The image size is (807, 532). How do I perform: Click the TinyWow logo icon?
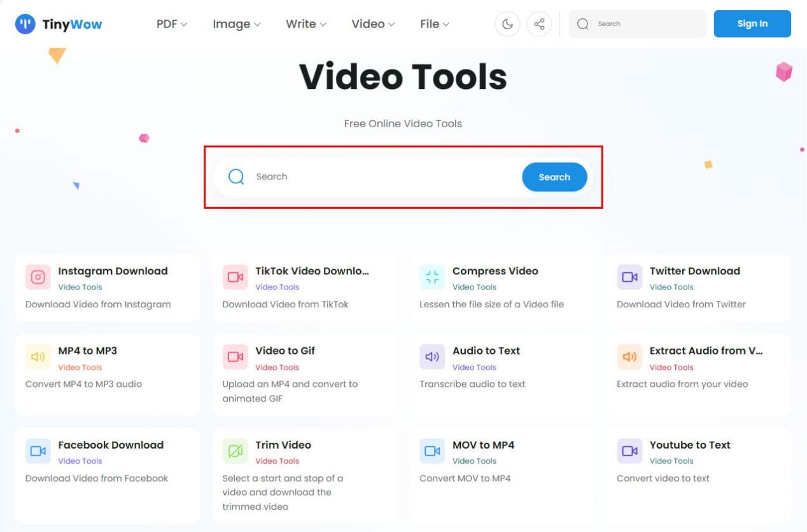pos(25,24)
